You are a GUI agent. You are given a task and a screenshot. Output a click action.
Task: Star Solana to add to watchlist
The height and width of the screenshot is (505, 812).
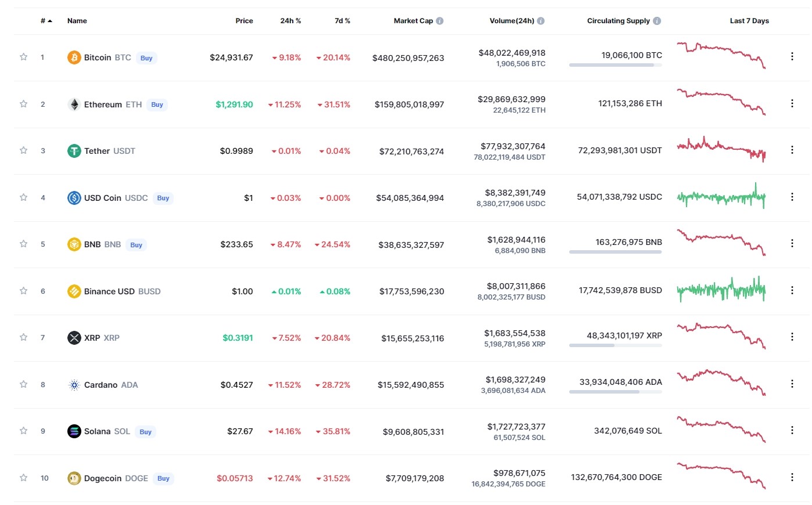24,431
